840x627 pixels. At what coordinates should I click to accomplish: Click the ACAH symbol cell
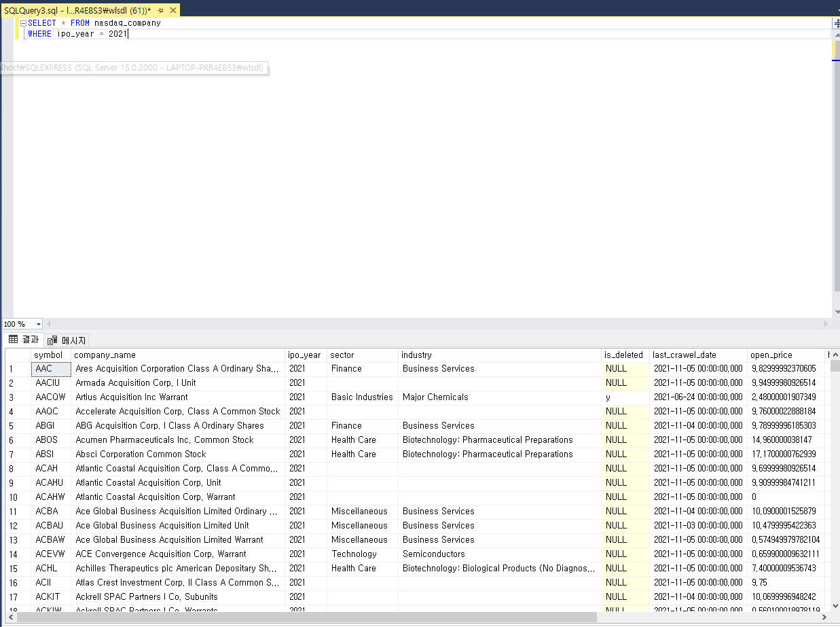51,469
